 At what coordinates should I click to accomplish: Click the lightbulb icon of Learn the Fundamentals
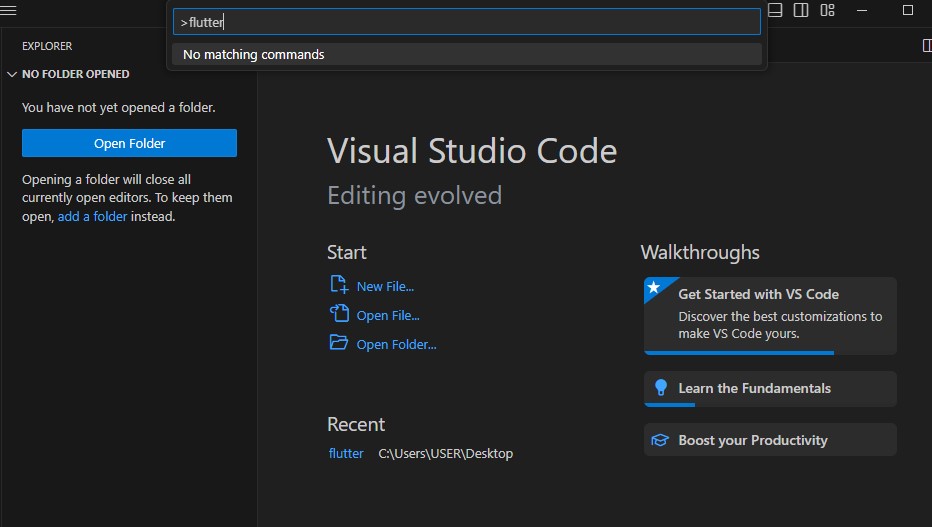click(x=660, y=388)
